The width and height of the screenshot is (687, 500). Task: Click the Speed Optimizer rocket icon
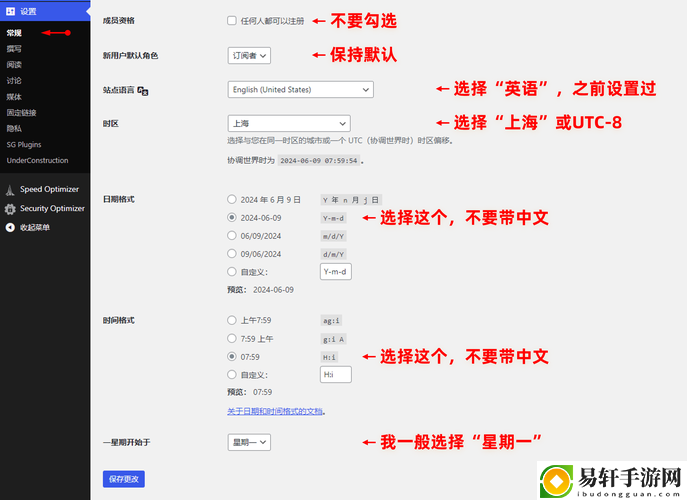click(10, 190)
